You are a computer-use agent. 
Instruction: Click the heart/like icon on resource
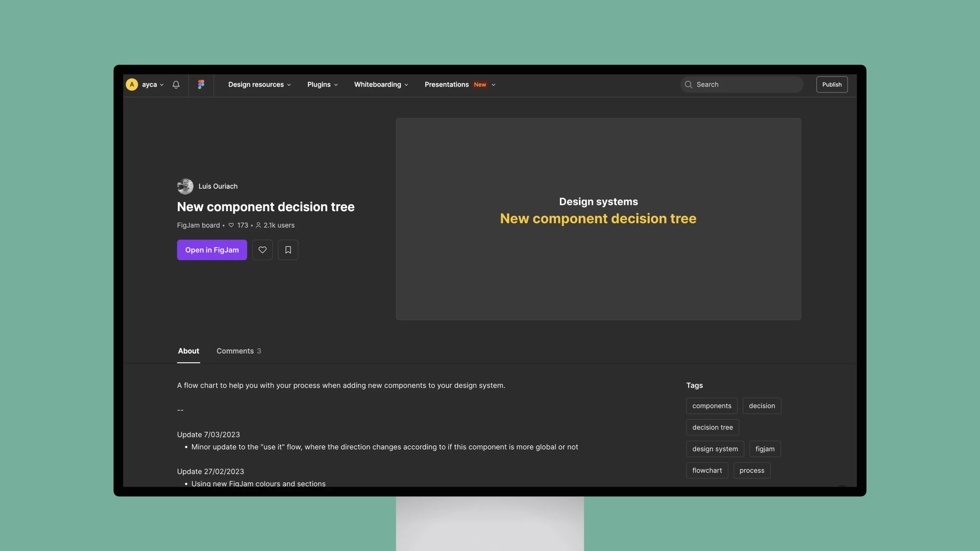pyautogui.click(x=262, y=250)
